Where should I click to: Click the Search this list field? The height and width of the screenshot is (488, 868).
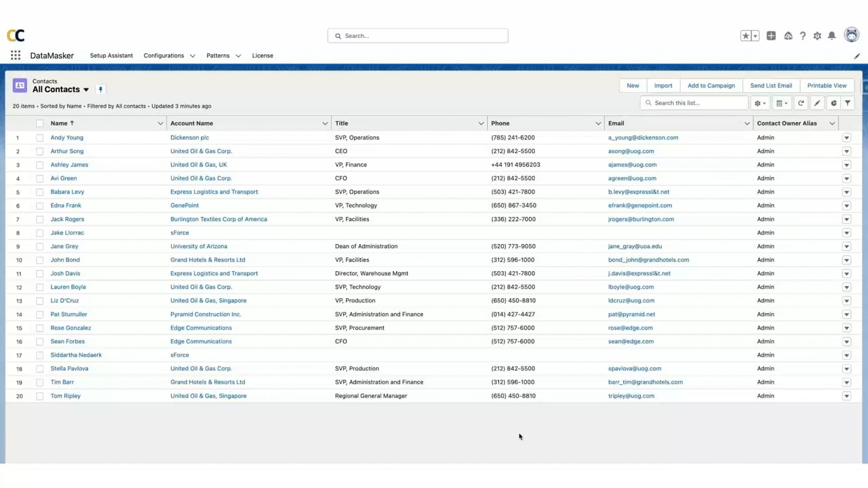pos(694,103)
